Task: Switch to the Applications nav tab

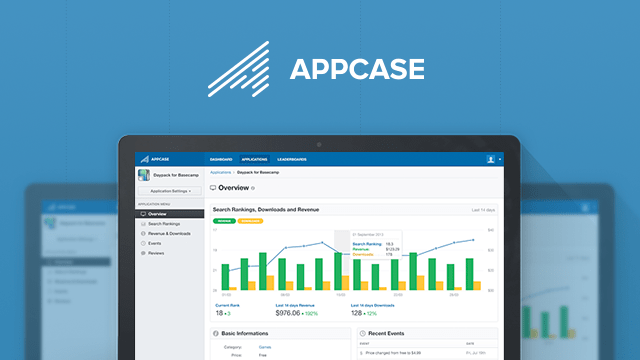Action: 254,160
